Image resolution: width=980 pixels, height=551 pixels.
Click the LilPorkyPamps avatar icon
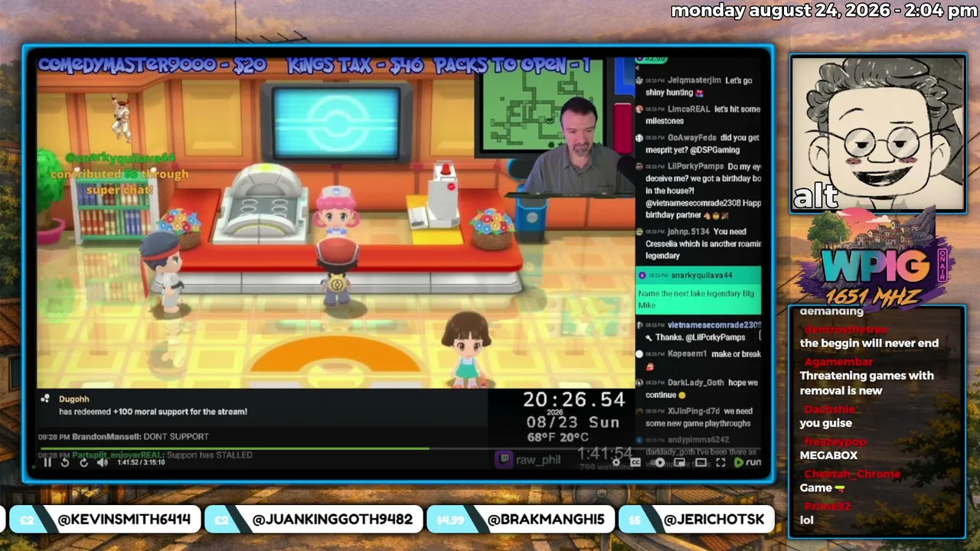[640, 167]
